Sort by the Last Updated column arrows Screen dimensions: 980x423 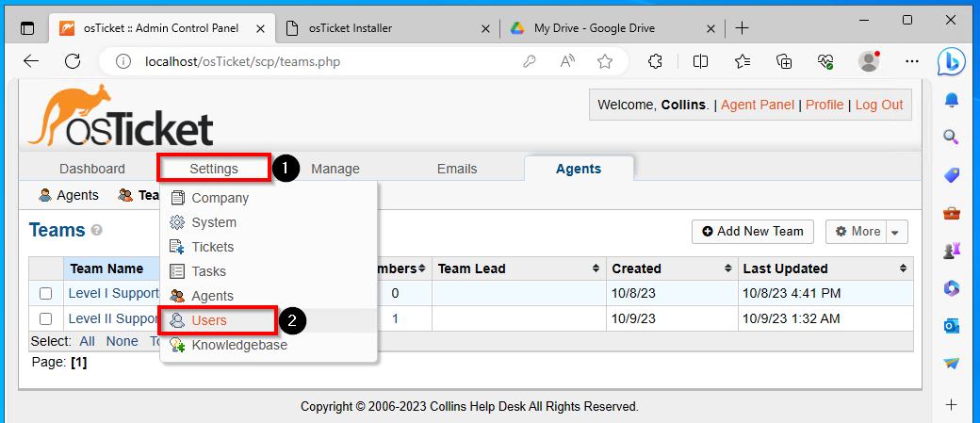[903, 269]
